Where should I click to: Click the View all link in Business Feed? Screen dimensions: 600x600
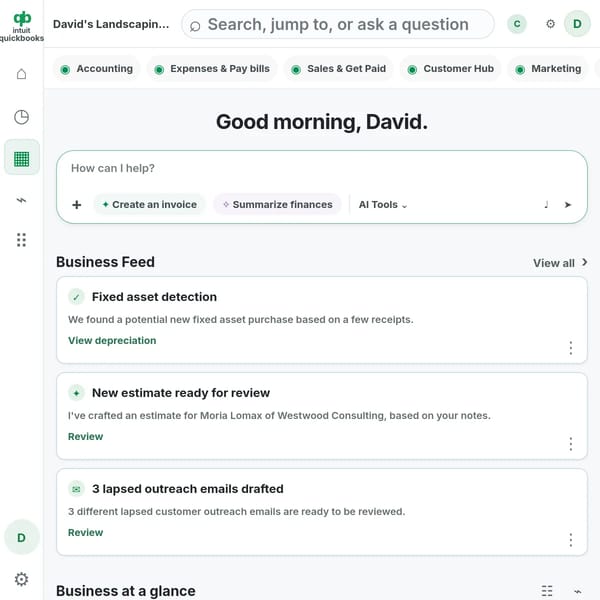(x=554, y=263)
